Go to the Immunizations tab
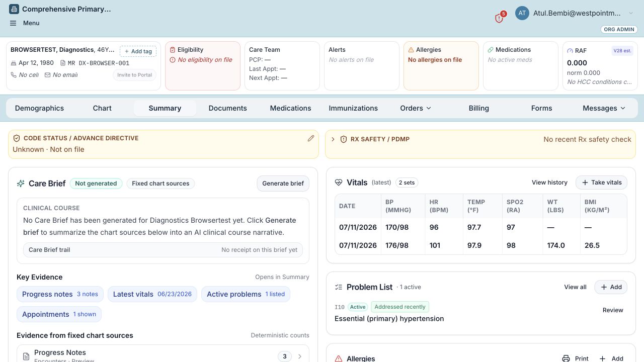 point(353,108)
